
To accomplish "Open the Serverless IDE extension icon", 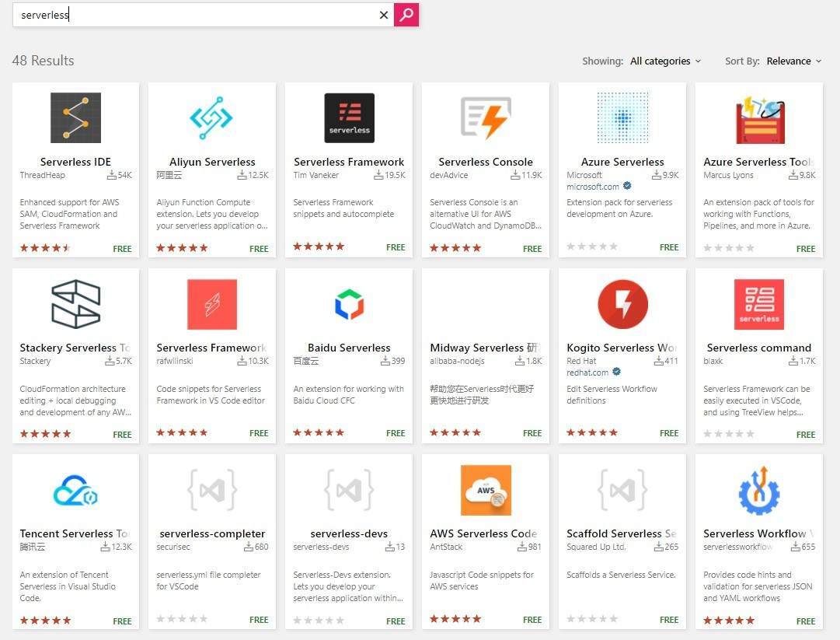I will pyautogui.click(x=75, y=118).
